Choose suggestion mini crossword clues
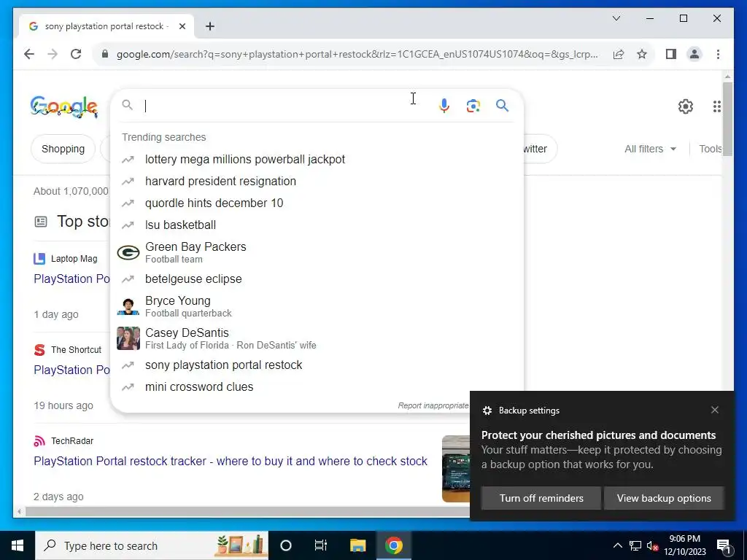747x560 pixels. [317, 387]
